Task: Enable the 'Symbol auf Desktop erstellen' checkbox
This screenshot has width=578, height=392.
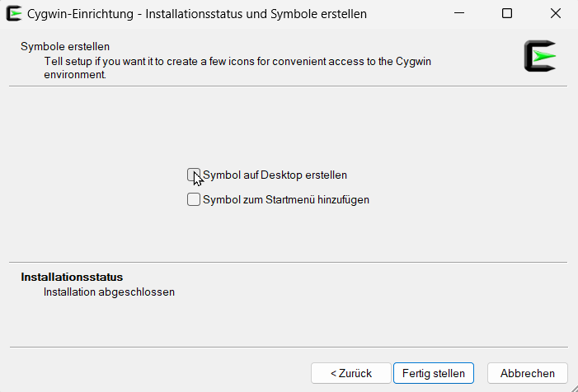Action: 194,175
